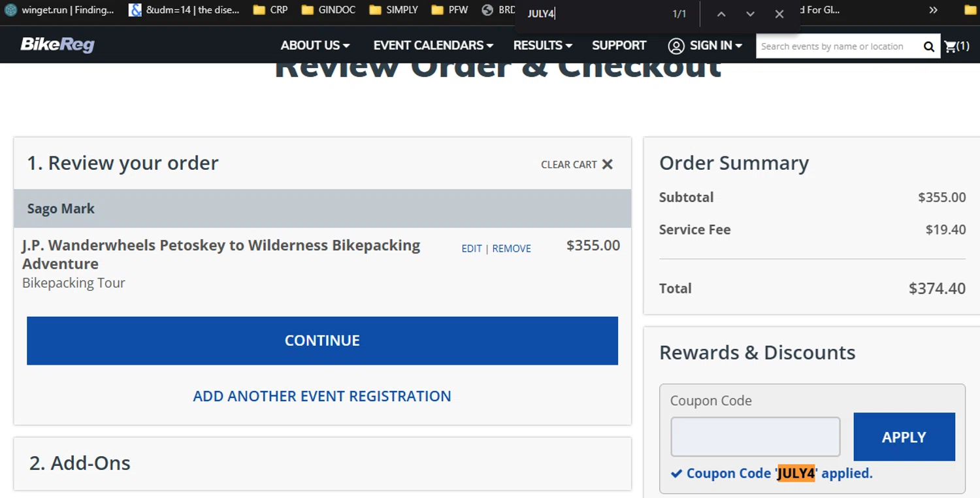Open the PFW bookmark folder
Screen dimensions: 980x498
449,10
